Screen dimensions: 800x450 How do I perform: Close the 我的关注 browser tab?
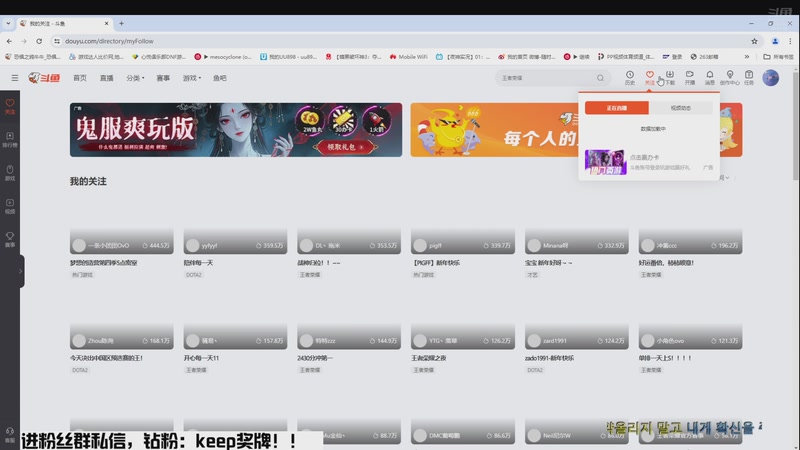coord(106,23)
